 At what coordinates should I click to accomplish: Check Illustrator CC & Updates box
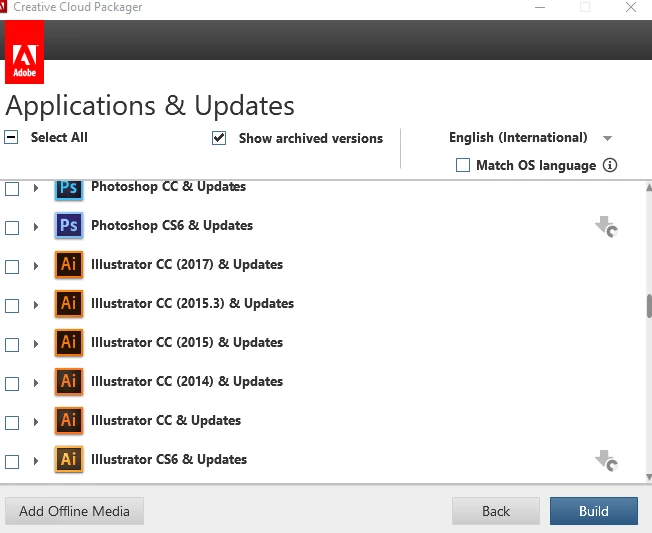(x=12, y=422)
